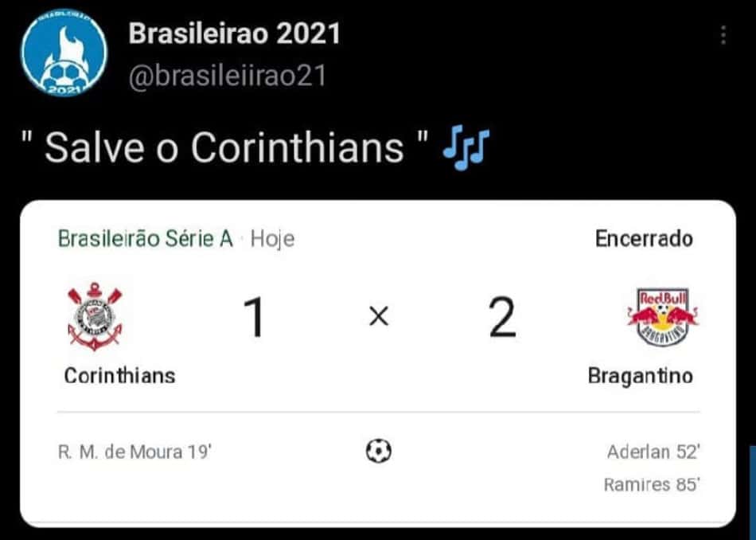This screenshot has height=540, width=756.
Task: Click the Corinthians club crest
Action: point(95,316)
